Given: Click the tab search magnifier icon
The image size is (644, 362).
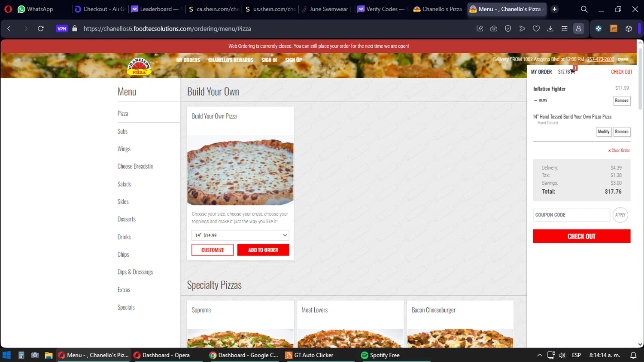Looking at the screenshot, I should tap(584, 9).
